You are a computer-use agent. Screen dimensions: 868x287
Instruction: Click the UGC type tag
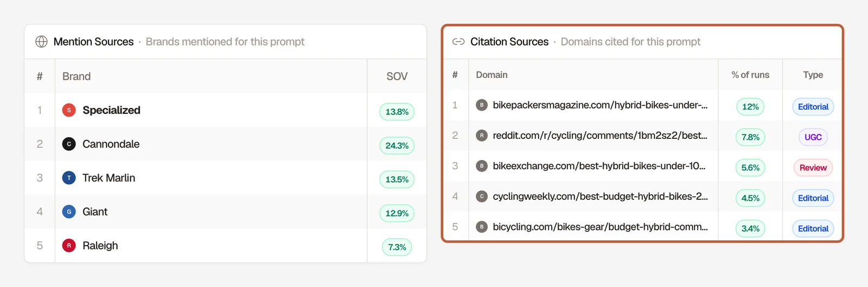[x=813, y=137]
